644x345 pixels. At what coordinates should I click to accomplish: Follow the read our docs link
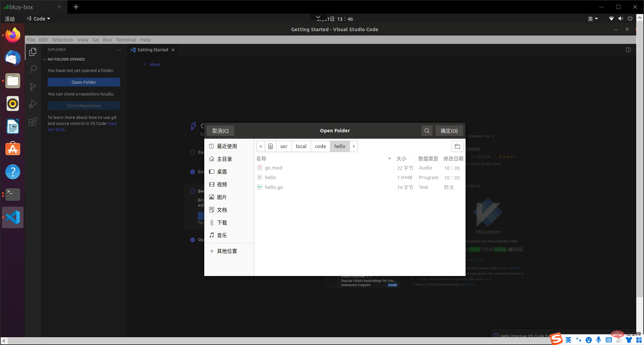click(82, 126)
